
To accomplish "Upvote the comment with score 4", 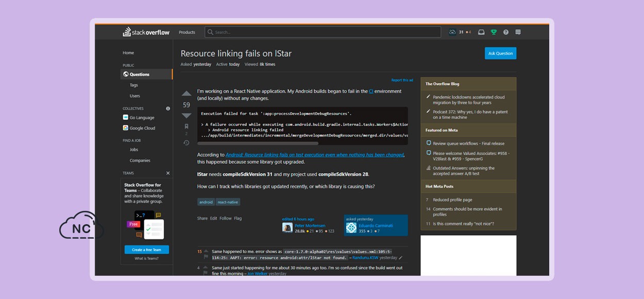I will [x=206, y=268].
